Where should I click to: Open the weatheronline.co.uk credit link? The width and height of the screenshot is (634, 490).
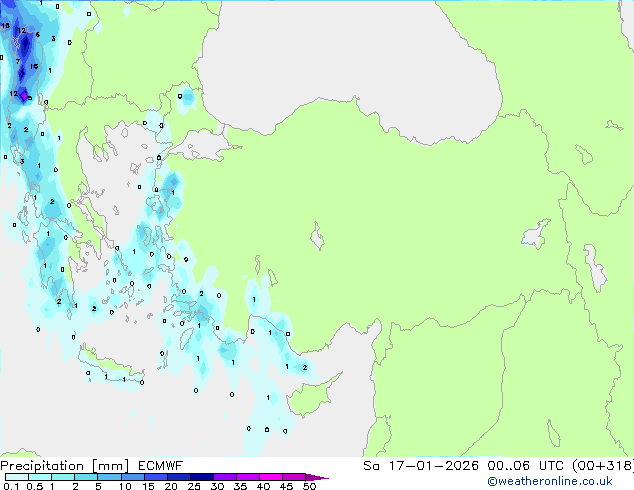click(550, 481)
